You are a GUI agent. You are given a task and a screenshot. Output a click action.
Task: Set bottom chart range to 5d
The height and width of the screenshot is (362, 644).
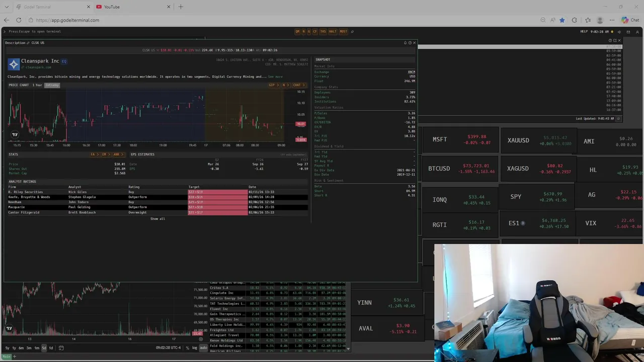coord(43,348)
